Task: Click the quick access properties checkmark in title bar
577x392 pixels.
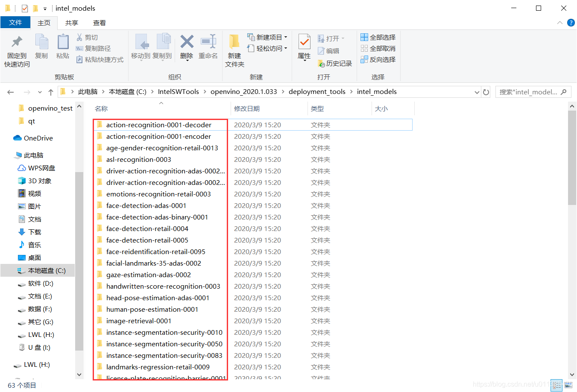Action: coord(25,8)
